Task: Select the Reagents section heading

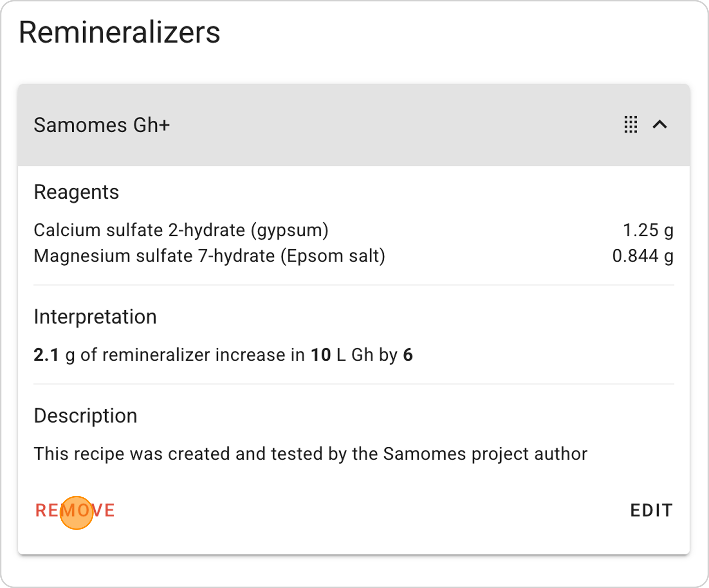Action: point(76,192)
